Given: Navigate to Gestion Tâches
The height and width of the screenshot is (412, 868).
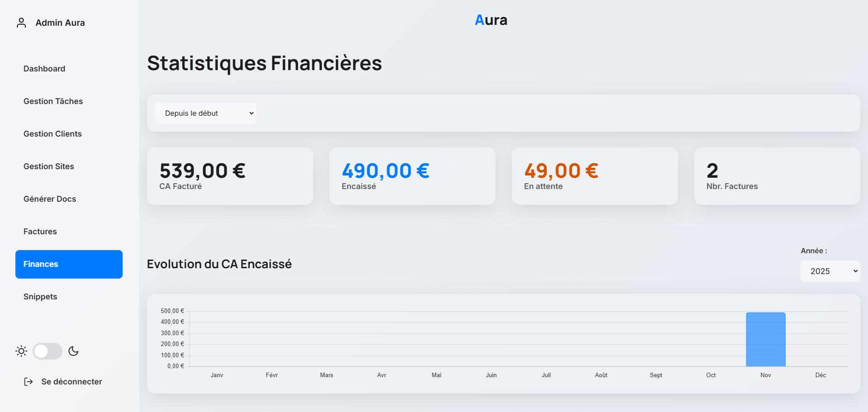Looking at the screenshot, I should (53, 101).
